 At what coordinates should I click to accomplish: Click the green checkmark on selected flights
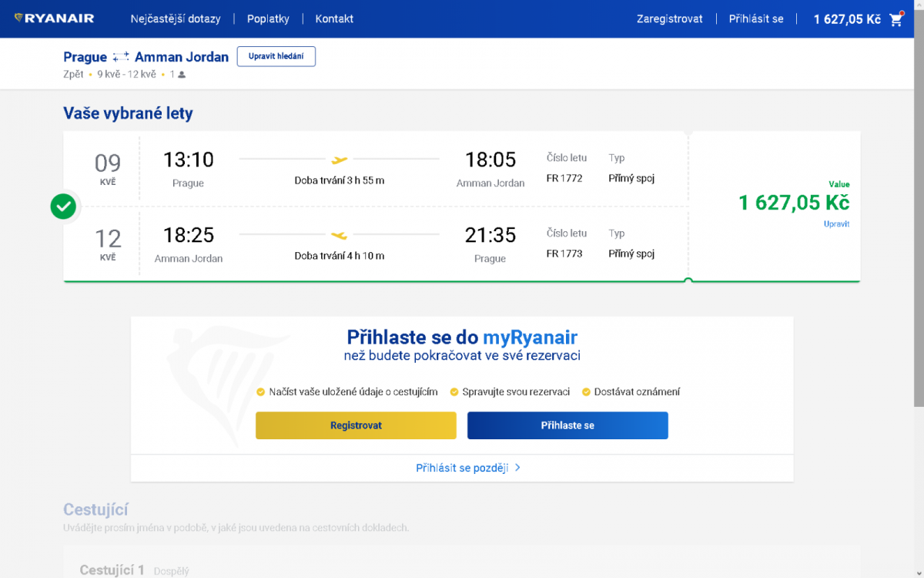tap(64, 207)
